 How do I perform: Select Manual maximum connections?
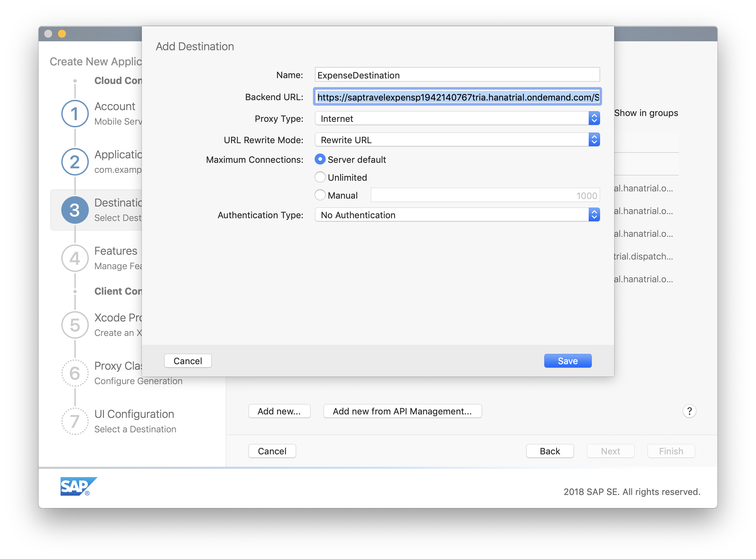click(320, 195)
